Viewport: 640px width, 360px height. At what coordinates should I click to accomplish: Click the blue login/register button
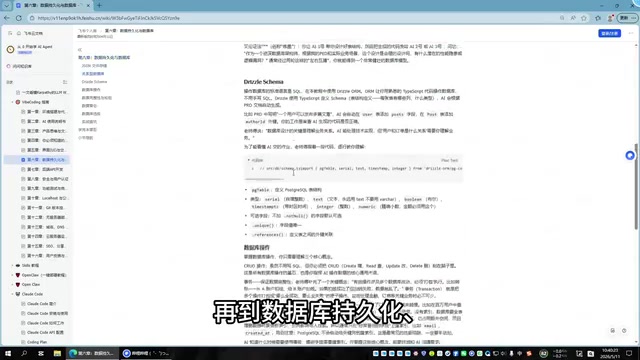pyautogui.click(x=609, y=33)
